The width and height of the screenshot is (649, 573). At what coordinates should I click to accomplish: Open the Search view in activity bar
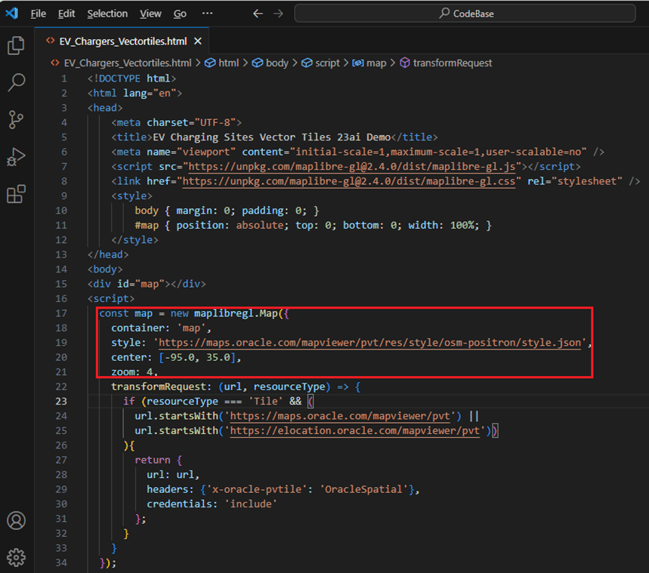click(x=16, y=82)
